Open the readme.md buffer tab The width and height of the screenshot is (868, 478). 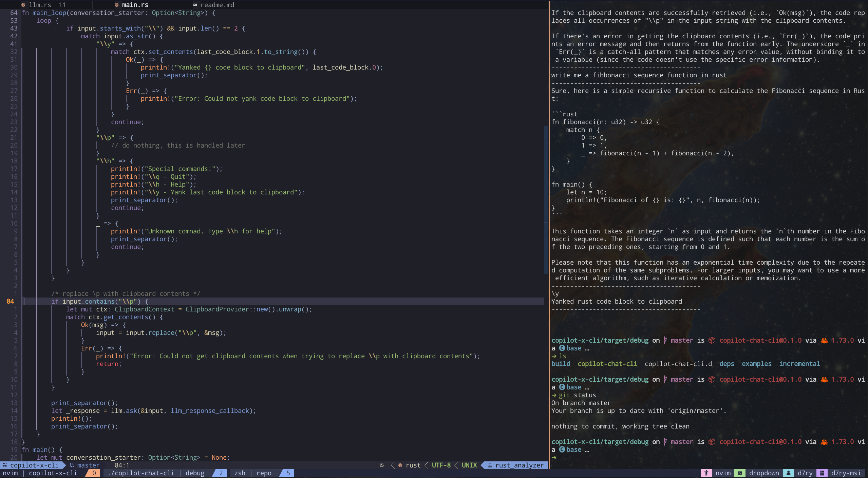click(x=217, y=5)
